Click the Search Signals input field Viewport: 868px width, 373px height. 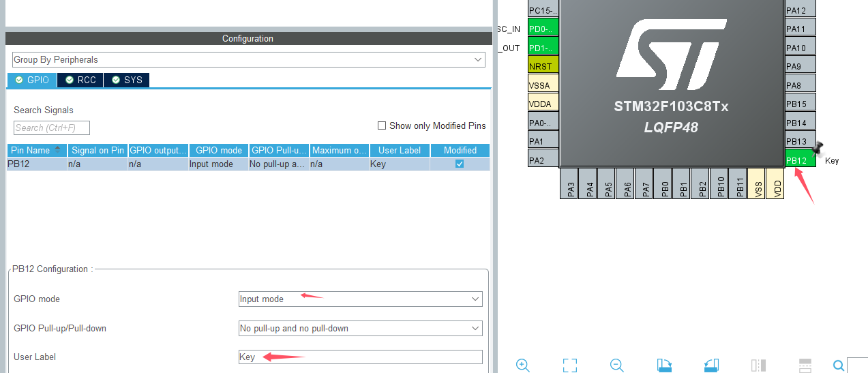pos(52,128)
